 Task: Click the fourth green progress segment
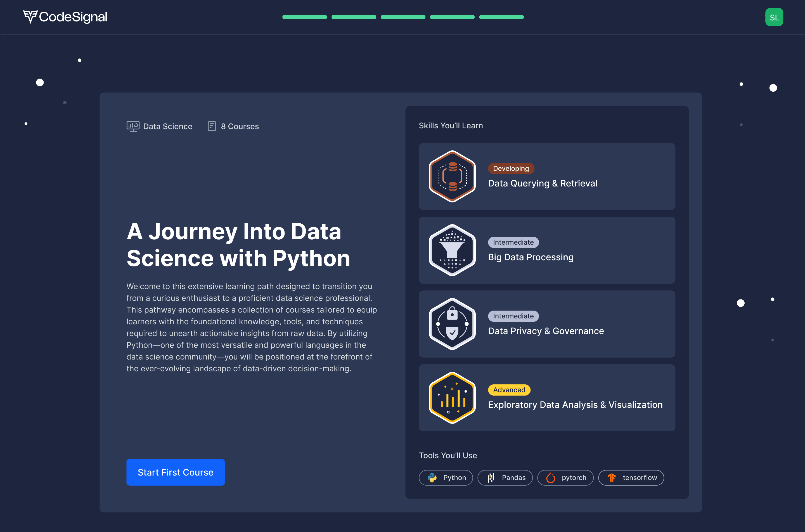(452, 17)
